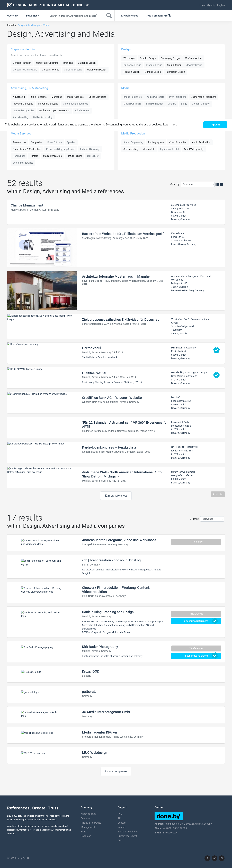Load 42 more references
This screenshot has width=232, height=868.
[x=116, y=496]
